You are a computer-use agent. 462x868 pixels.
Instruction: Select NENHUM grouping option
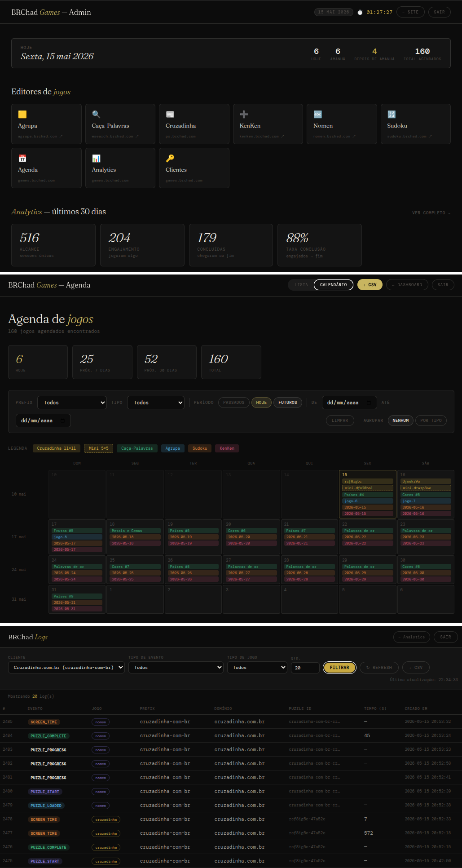pyautogui.click(x=400, y=421)
